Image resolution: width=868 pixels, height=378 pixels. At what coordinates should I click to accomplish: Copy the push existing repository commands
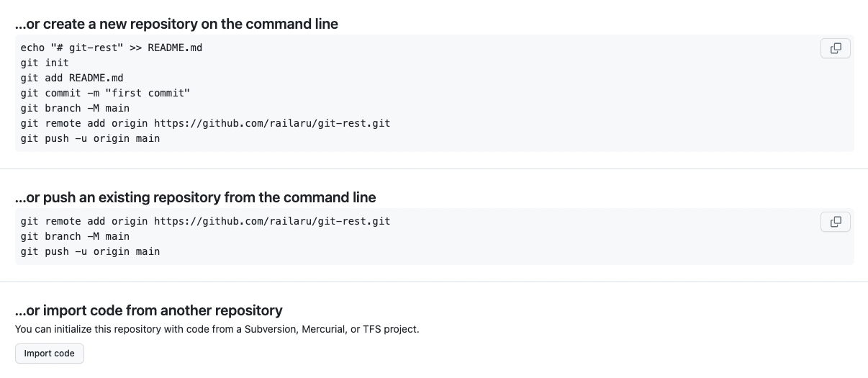(835, 222)
